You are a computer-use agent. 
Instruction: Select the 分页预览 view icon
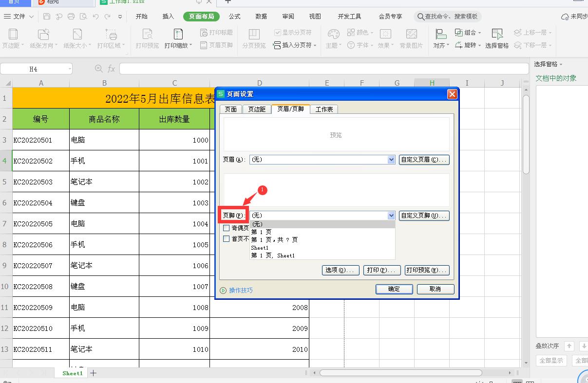[x=253, y=38]
